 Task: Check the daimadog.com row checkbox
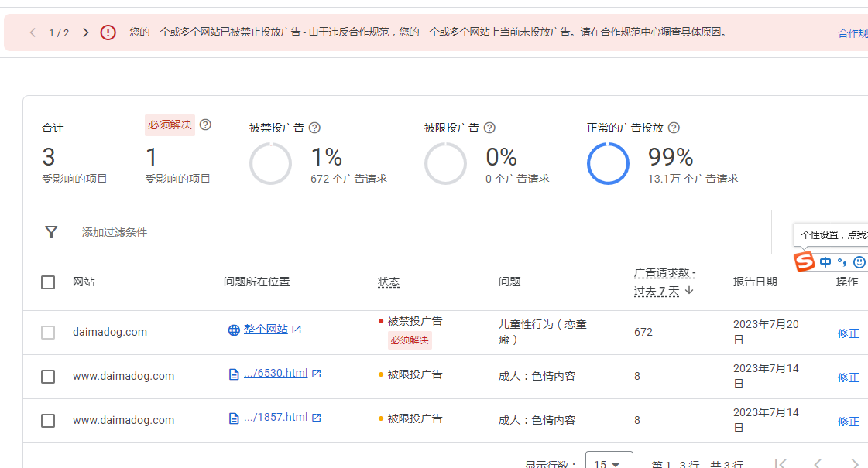48,333
